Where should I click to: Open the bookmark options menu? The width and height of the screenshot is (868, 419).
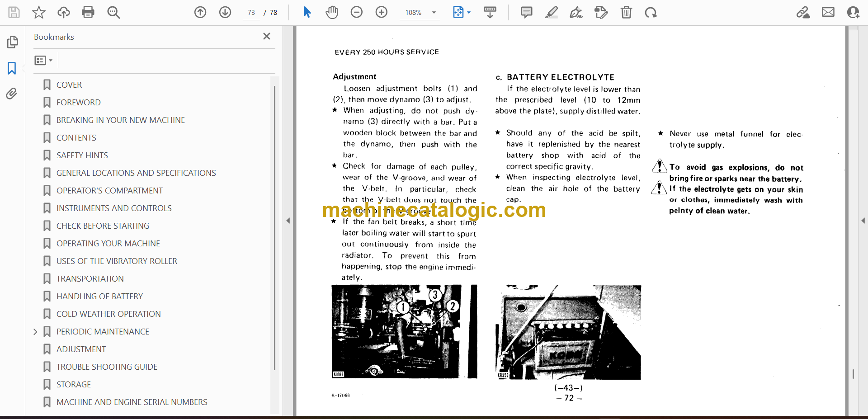coord(43,60)
